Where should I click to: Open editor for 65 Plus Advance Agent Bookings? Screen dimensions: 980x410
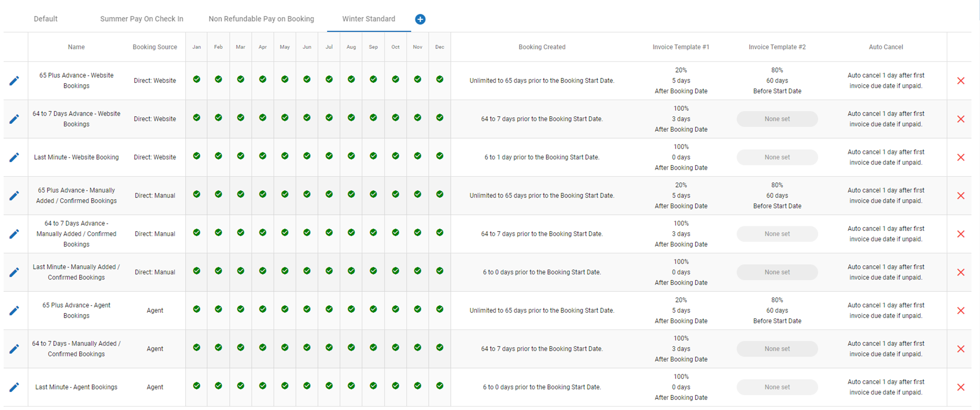click(x=14, y=311)
